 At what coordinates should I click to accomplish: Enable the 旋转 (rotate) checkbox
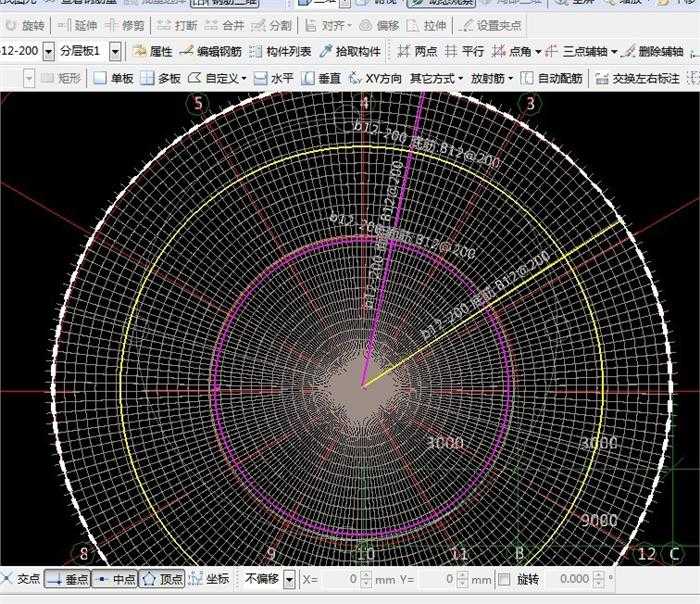pos(504,579)
